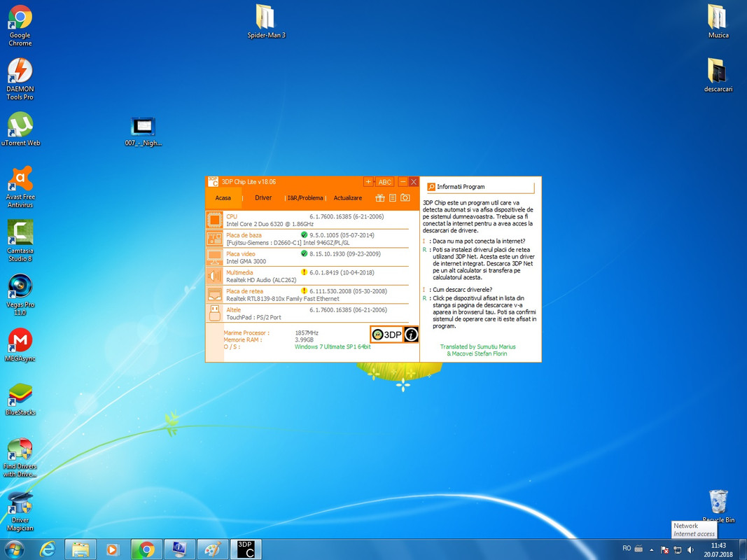This screenshot has height=560, width=747.
Task: Open the Actualizare tab
Action: [x=348, y=198]
